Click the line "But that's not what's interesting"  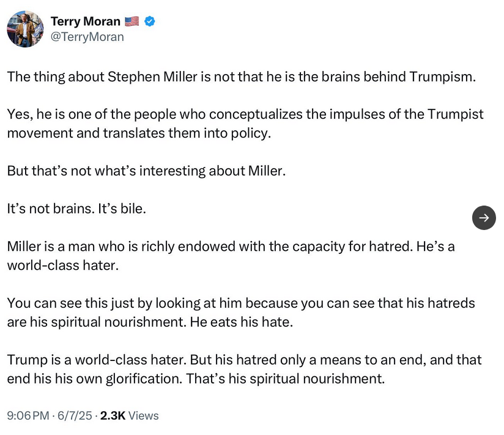coord(146,170)
